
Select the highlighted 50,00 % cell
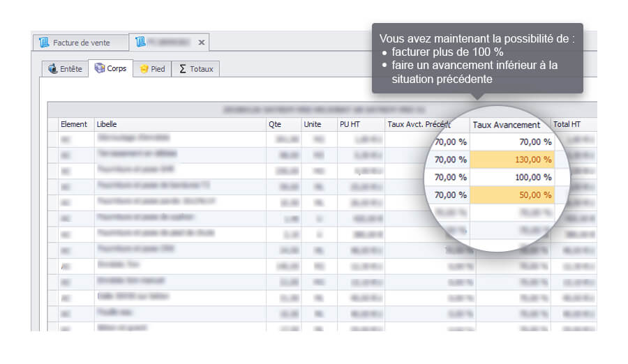(x=512, y=195)
